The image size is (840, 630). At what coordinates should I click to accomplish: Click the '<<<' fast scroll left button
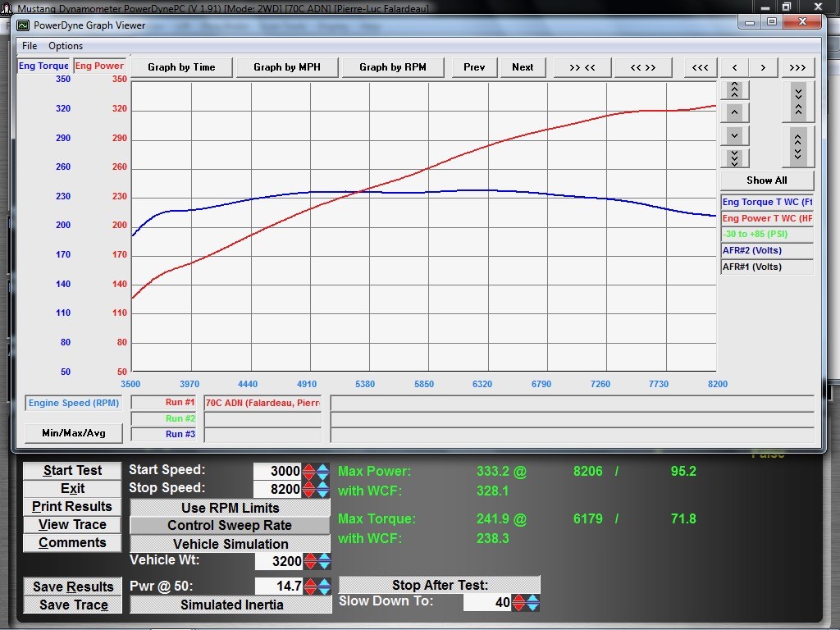pos(701,67)
